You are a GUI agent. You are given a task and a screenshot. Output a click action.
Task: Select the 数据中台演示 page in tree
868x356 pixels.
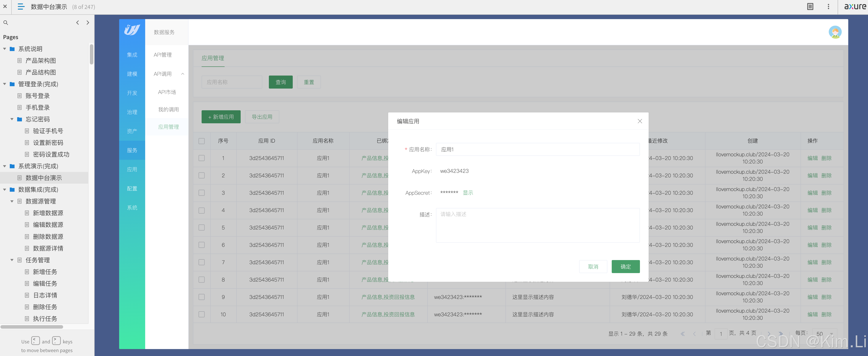coord(43,178)
